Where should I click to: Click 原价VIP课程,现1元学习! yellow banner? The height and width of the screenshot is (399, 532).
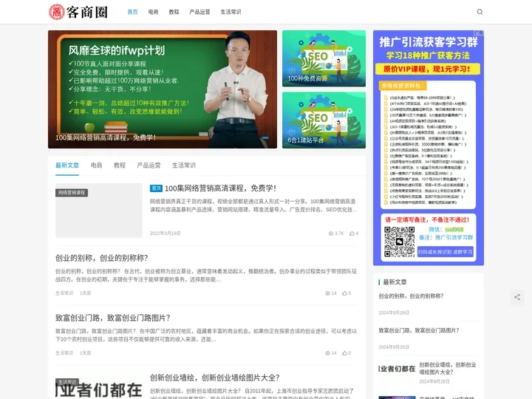428,69
